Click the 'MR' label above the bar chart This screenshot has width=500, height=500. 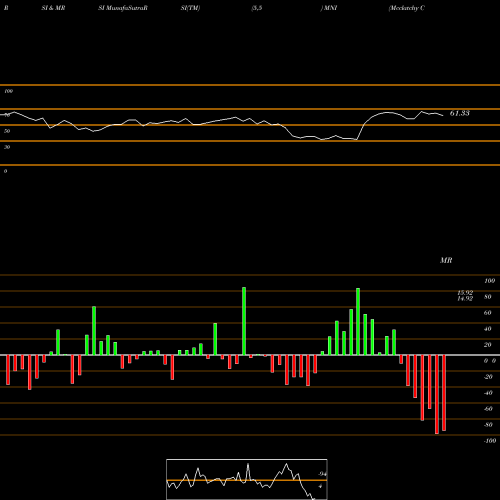click(446, 260)
